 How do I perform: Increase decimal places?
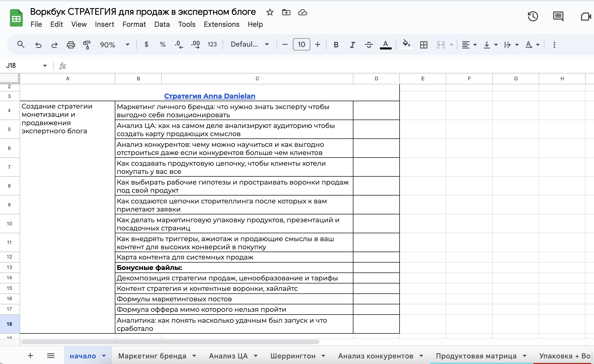195,45
